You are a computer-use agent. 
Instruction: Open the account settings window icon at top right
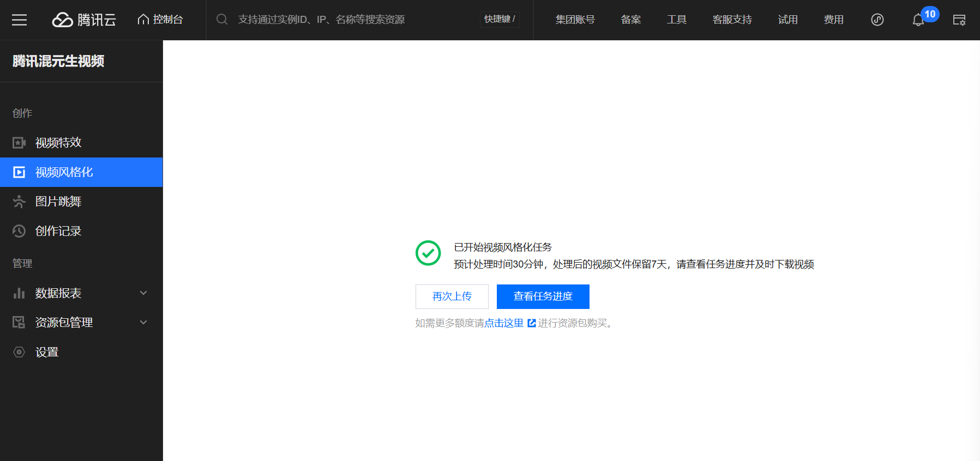point(959,20)
